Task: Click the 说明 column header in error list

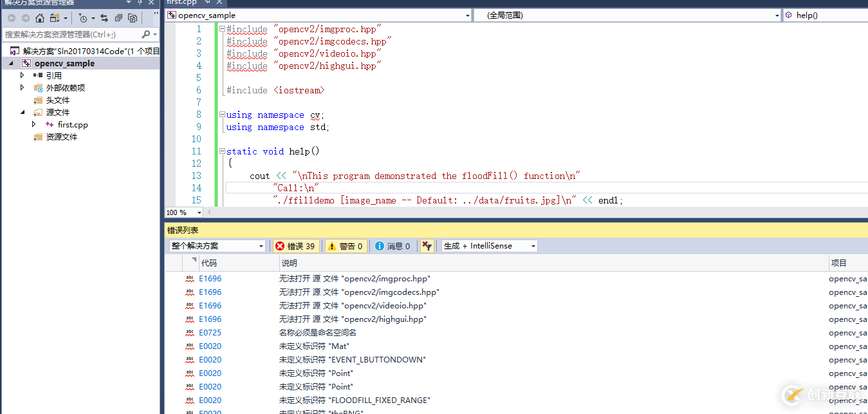Action: click(x=289, y=263)
